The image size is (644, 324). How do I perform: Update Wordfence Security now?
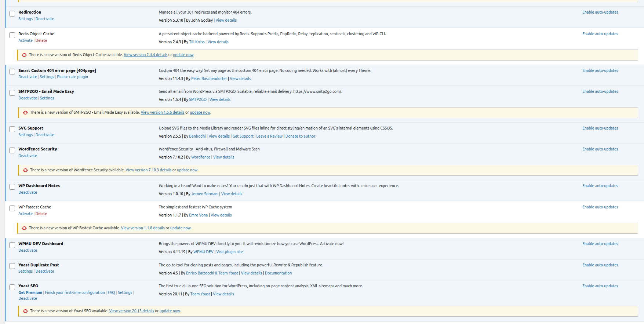[x=187, y=170]
